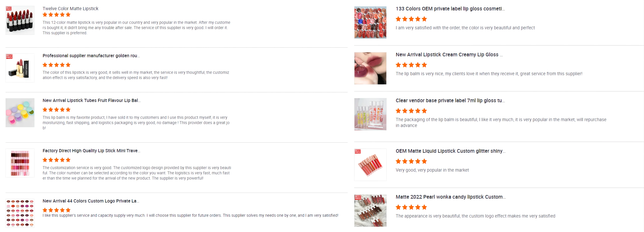Open New Arrival Lipstick Tubes Fruit Flavour link

click(x=91, y=101)
